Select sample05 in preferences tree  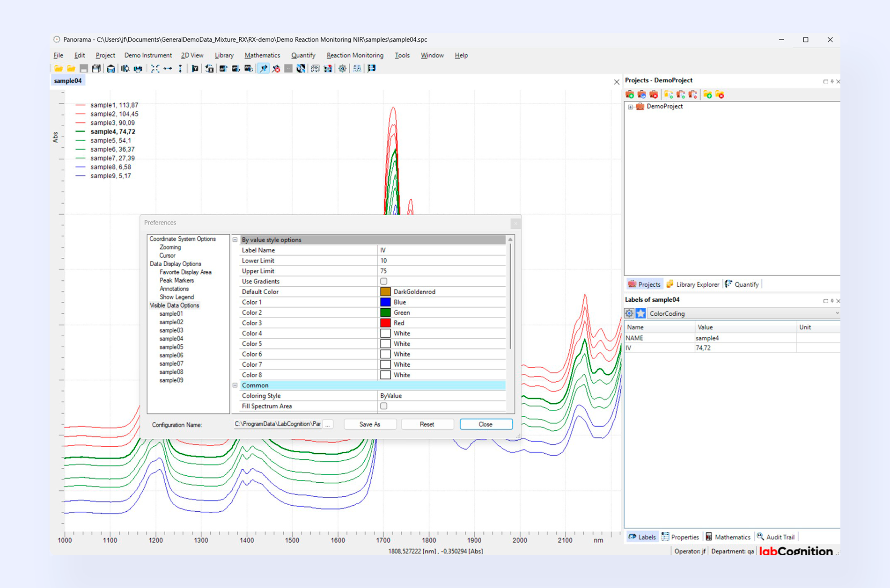click(x=171, y=347)
